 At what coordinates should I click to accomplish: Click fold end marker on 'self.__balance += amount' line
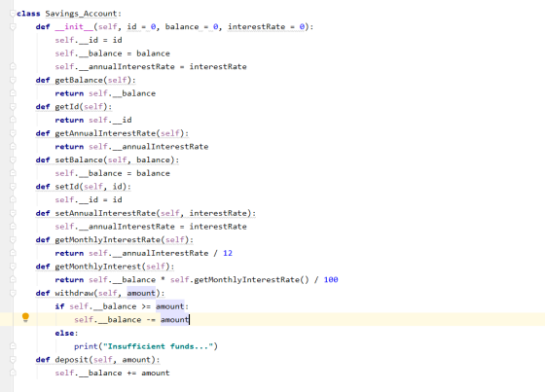pyautogui.click(x=13, y=373)
